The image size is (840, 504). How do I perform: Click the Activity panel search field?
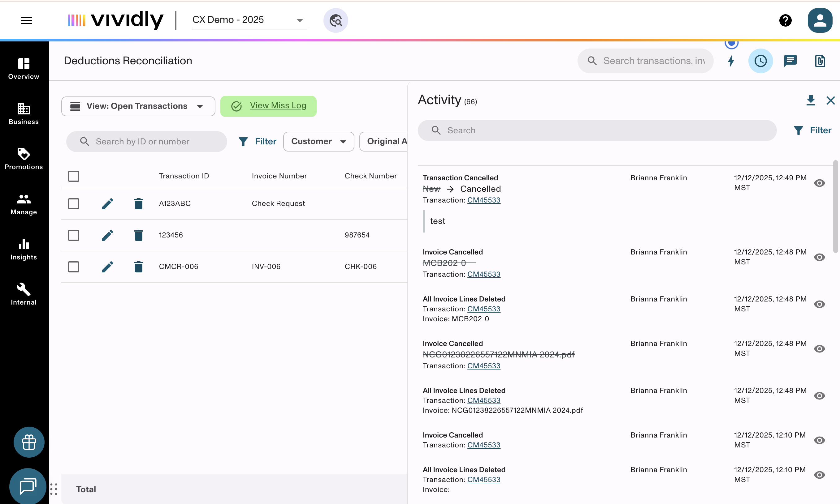[597, 130]
